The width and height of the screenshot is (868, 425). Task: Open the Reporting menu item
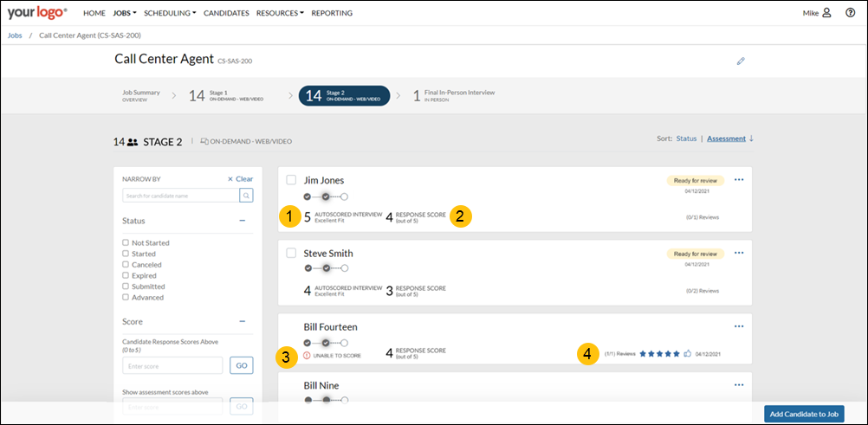332,13
